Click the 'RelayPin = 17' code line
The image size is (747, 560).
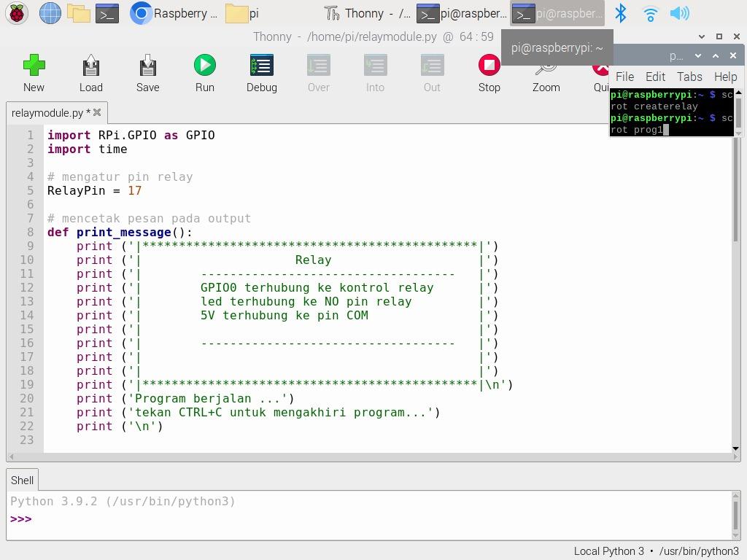point(94,191)
